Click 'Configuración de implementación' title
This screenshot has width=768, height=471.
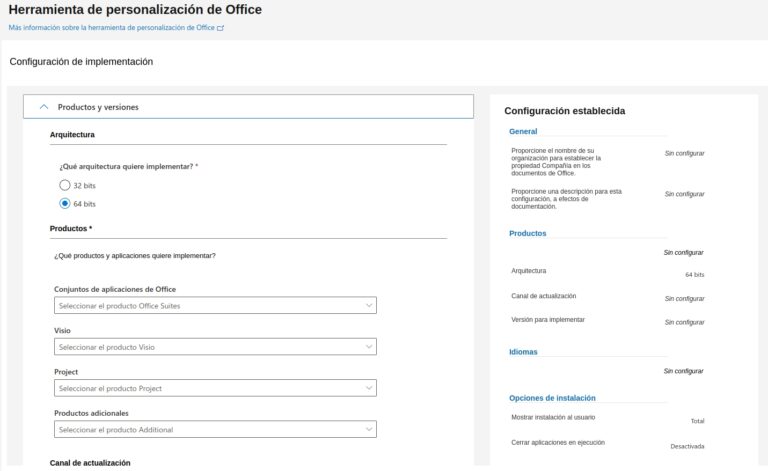(x=81, y=62)
